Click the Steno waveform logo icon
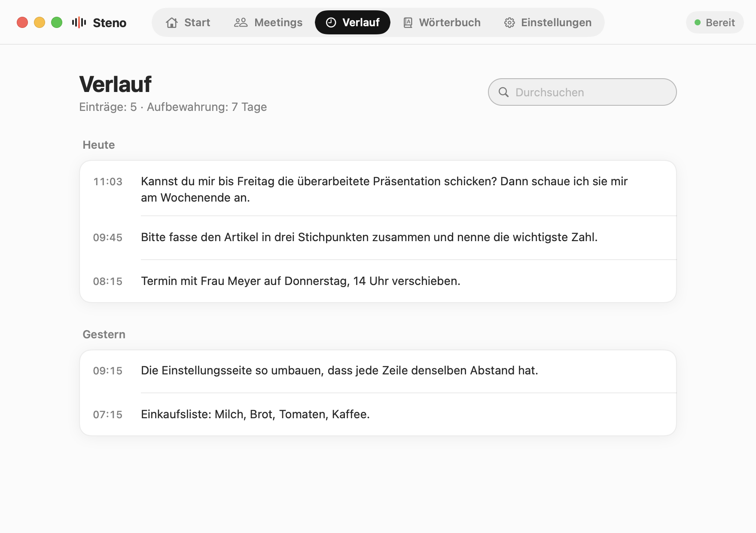 pos(79,22)
